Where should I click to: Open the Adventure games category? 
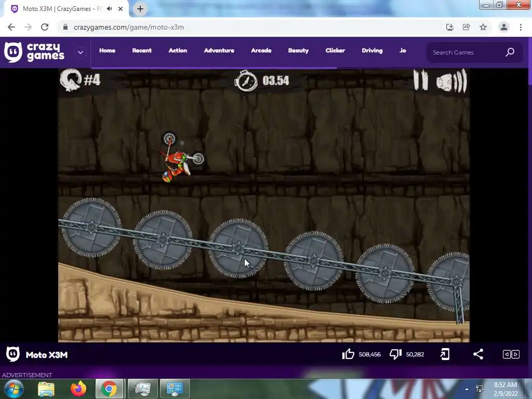(219, 50)
